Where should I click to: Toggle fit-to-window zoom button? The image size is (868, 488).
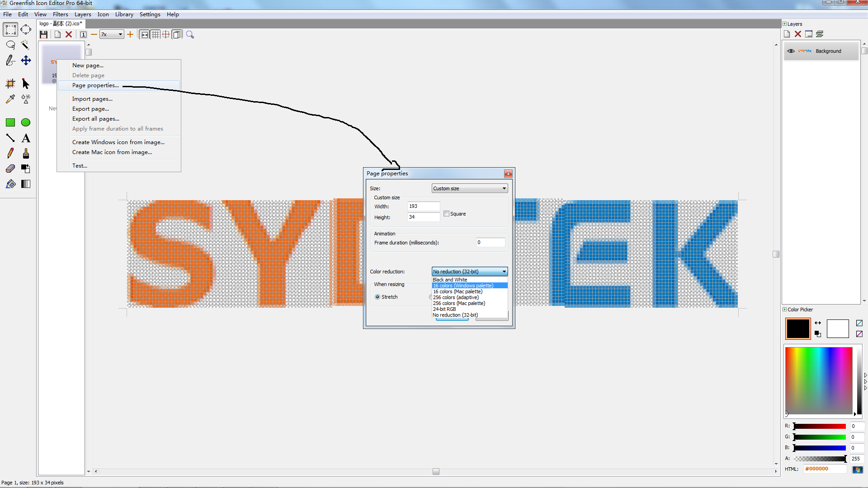145,34
